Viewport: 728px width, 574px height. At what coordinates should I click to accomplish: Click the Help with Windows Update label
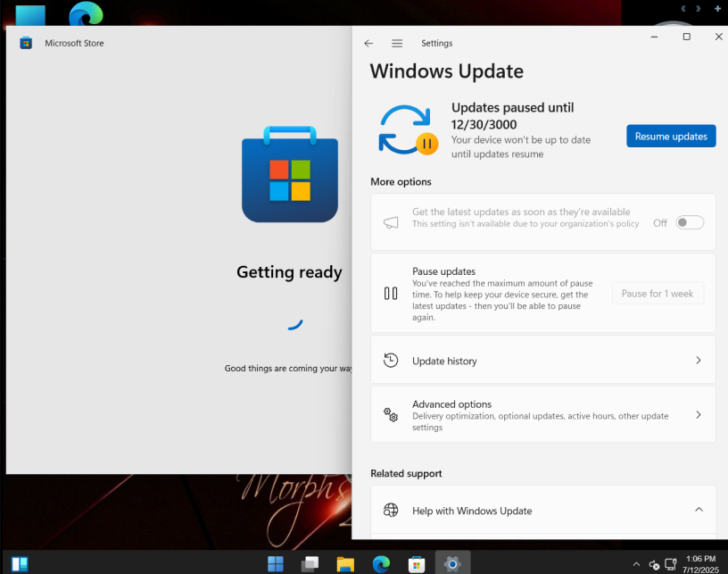pos(472,511)
